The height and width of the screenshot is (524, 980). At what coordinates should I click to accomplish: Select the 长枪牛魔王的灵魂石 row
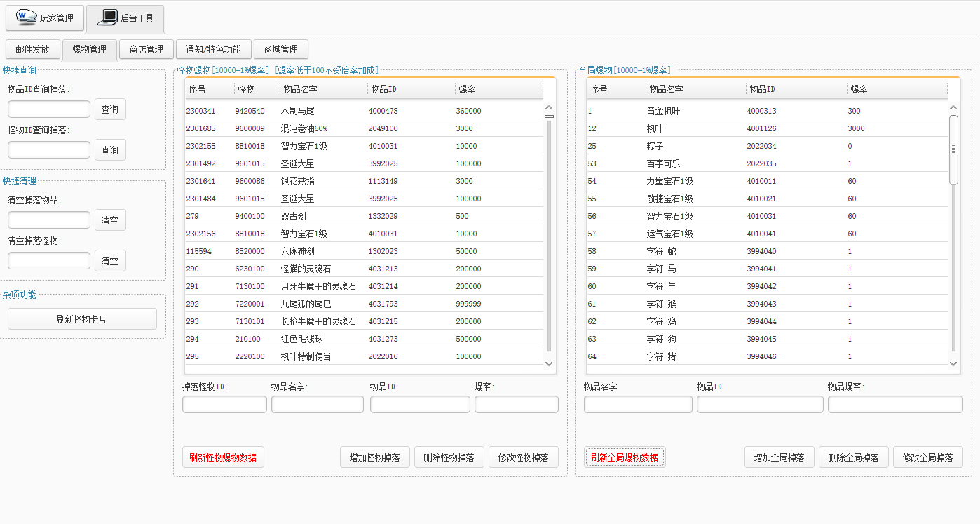[x=364, y=321]
